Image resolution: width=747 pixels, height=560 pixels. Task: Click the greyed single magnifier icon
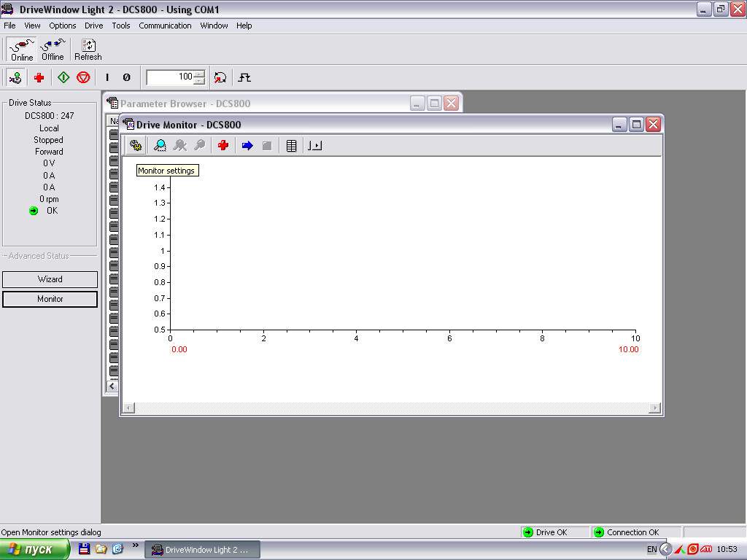pos(200,145)
